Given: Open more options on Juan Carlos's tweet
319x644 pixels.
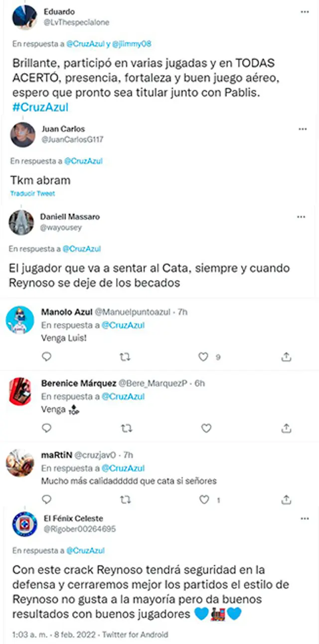Looking at the screenshot, I should [303, 129].
